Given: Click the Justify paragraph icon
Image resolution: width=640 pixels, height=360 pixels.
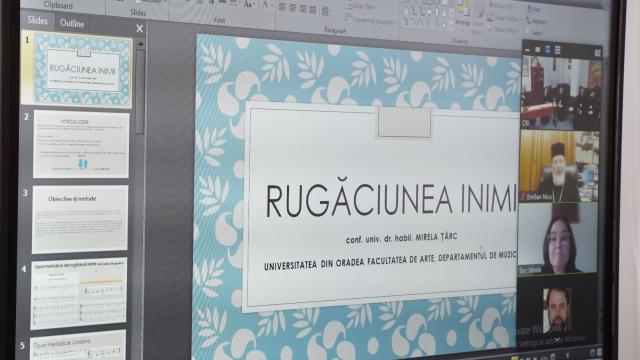Looking at the screenshot, I should tap(313, 9).
